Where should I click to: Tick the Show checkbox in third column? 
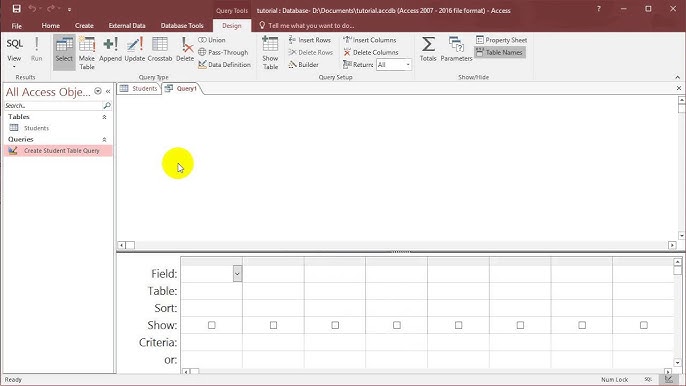click(335, 325)
